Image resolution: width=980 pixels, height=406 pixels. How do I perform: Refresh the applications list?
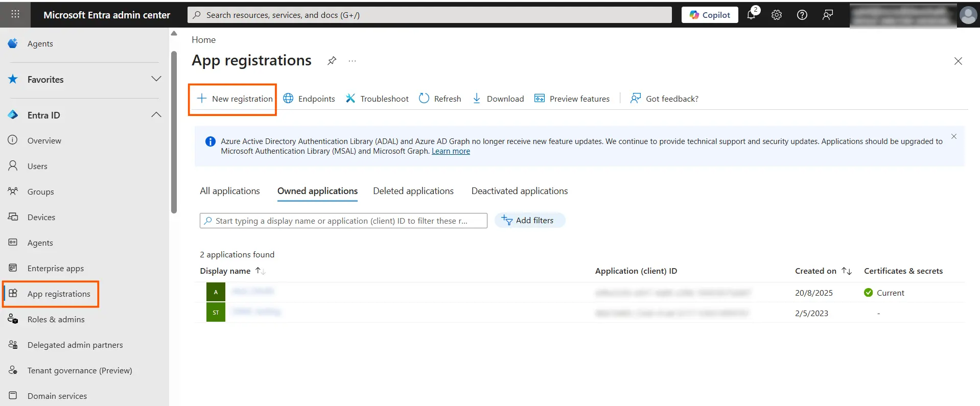(x=440, y=99)
